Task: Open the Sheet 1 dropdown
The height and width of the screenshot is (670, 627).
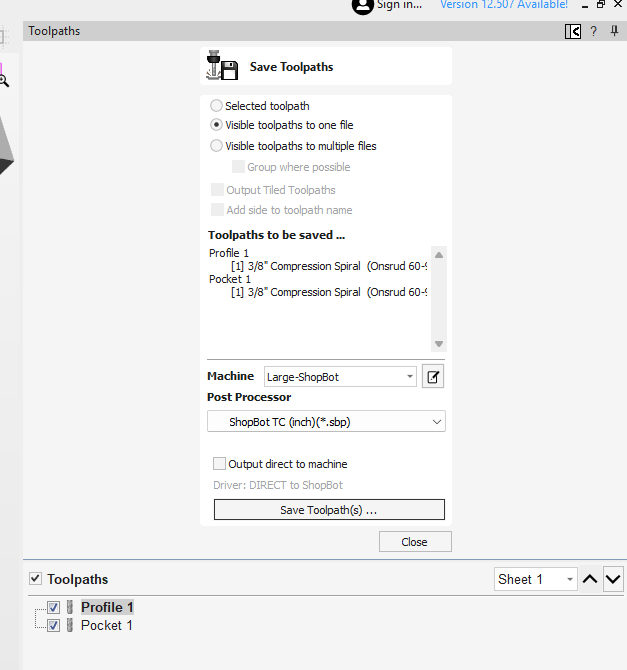Action: click(536, 579)
